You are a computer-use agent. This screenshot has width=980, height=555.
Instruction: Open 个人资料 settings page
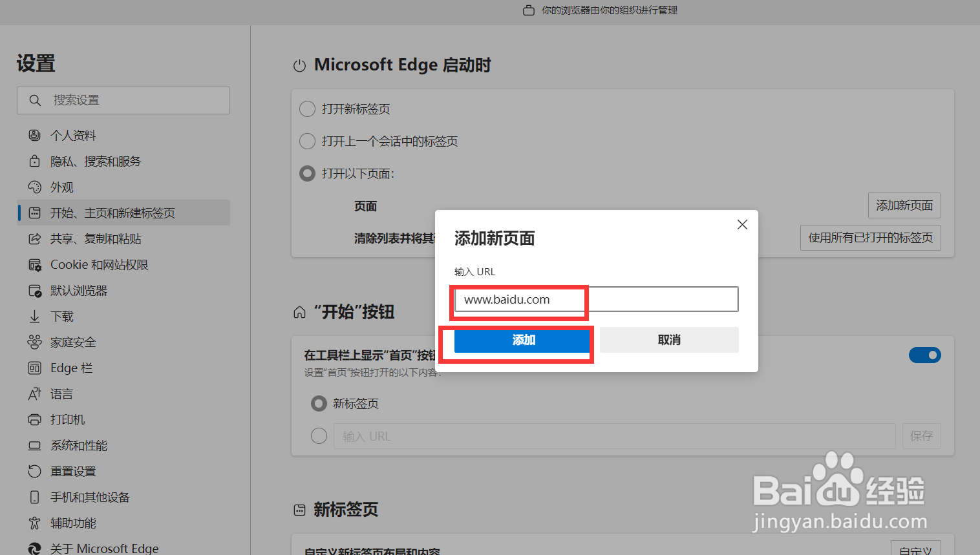pos(123,135)
